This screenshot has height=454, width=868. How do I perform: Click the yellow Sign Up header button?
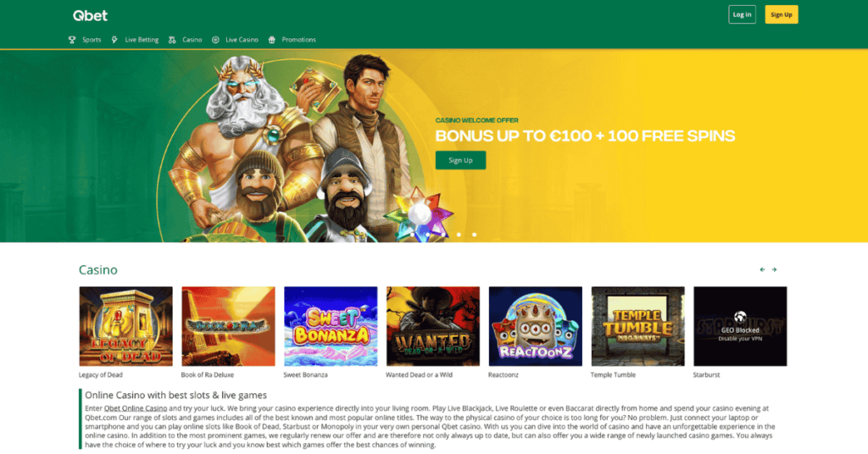tap(781, 14)
